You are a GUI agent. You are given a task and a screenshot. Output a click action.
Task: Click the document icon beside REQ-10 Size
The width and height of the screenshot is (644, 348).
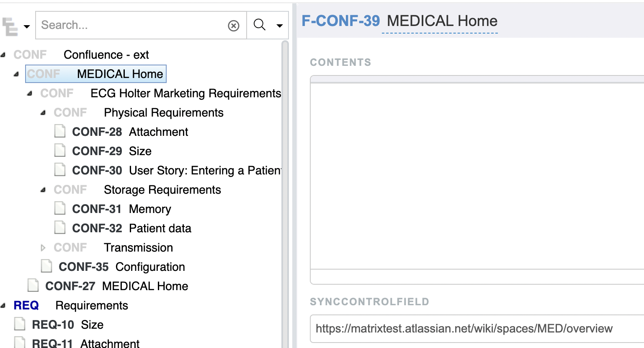(x=20, y=324)
